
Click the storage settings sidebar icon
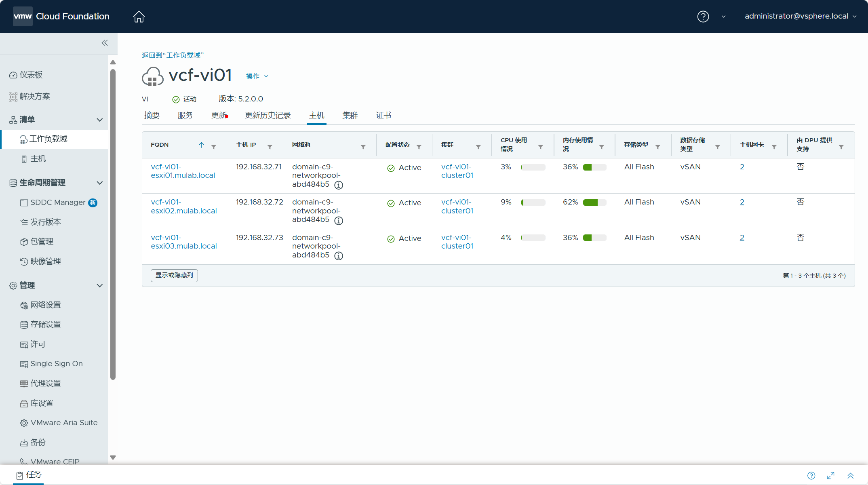(x=23, y=325)
